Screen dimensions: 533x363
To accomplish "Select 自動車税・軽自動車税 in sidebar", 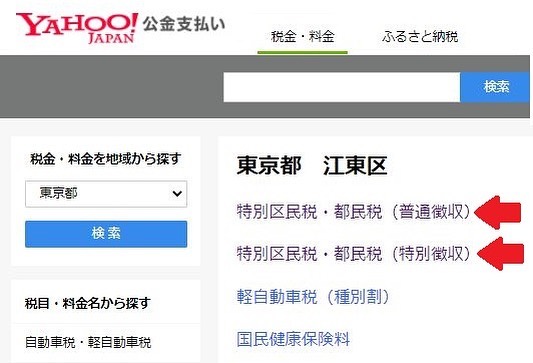I will click(88, 342).
